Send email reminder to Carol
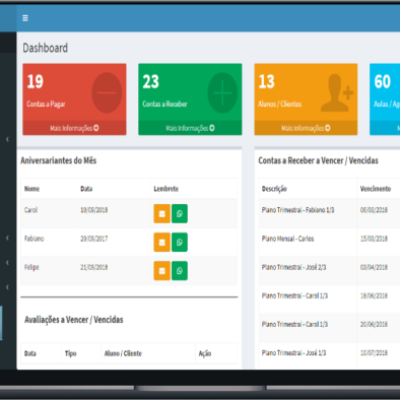The width and height of the screenshot is (400, 400). [x=162, y=213]
